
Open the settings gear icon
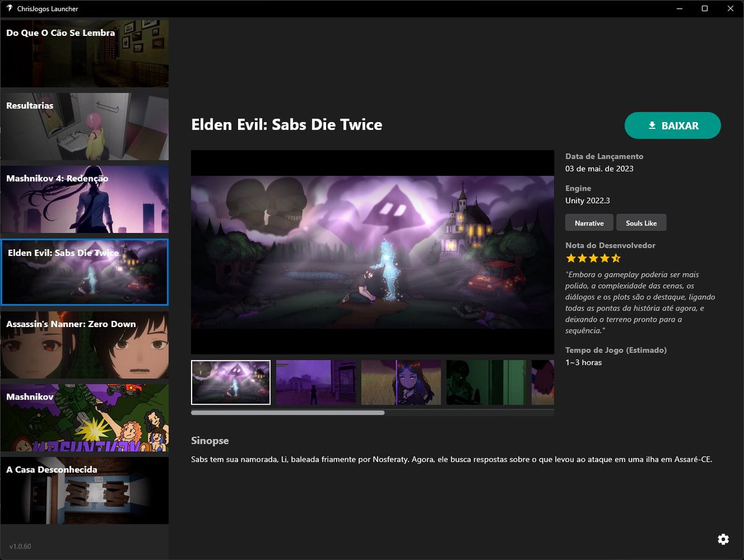(723, 539)
